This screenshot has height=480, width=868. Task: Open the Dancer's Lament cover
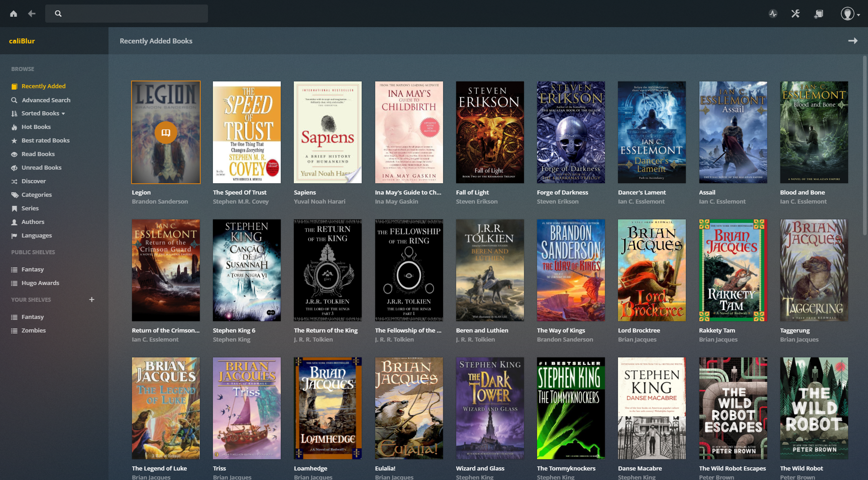point(652,132)
